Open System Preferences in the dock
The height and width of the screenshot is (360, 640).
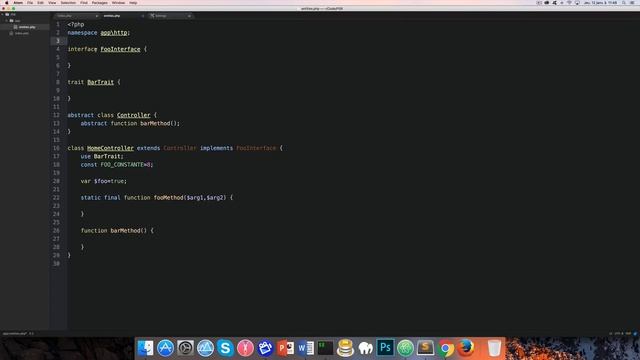[x=185, y=348]
